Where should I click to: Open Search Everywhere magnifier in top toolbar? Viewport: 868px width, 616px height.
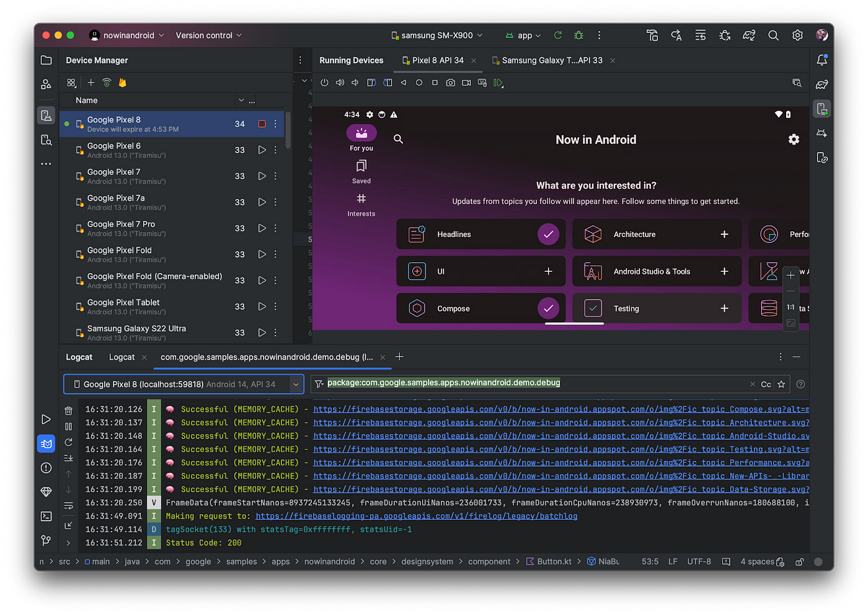click(x=773, y=35)
